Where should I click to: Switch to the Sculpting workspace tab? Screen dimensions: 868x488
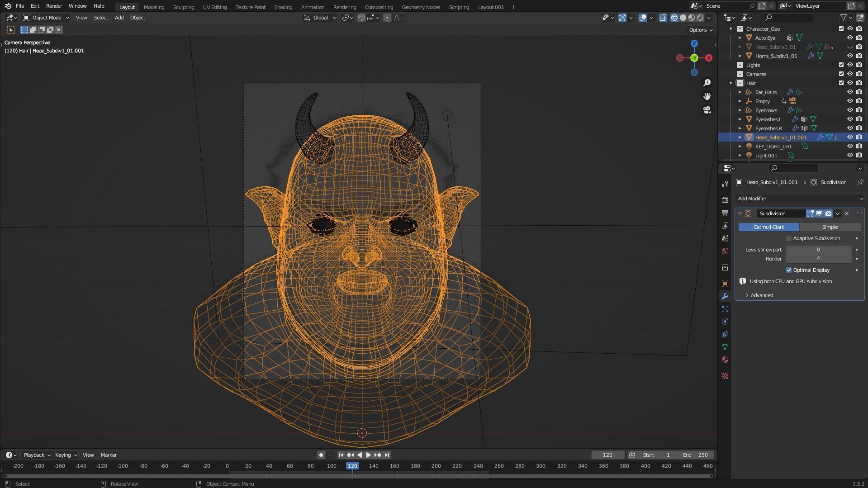pyautogui.click(x=183, y=7)
